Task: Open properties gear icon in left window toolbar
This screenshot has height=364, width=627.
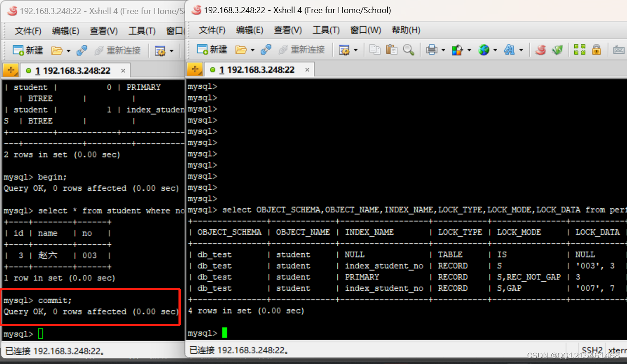Action: (x=160, y=50)
